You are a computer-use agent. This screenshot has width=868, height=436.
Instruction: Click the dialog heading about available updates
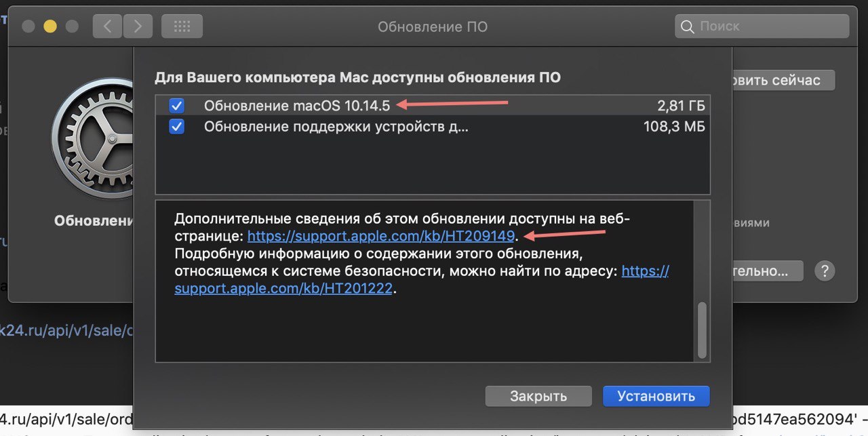(x=357, y=77)
